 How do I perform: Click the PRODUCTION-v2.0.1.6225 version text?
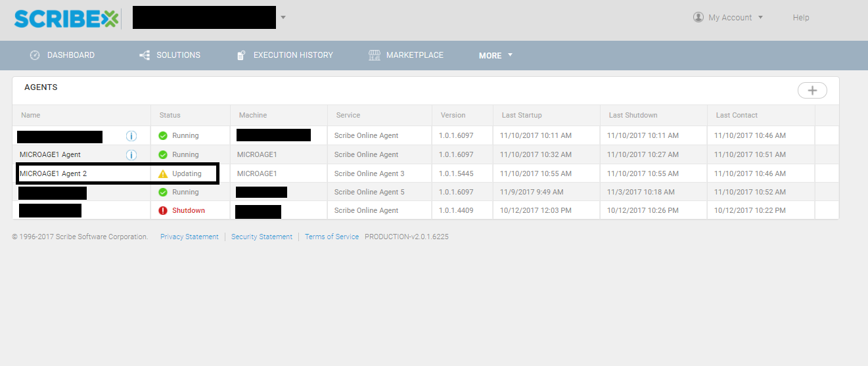pos(407,237)
